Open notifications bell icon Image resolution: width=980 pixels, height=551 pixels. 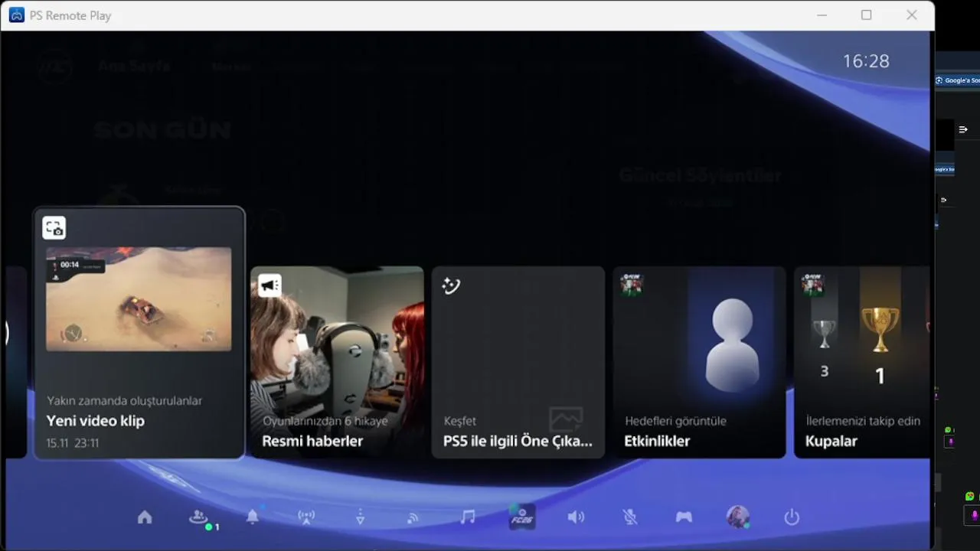point(253,517)
